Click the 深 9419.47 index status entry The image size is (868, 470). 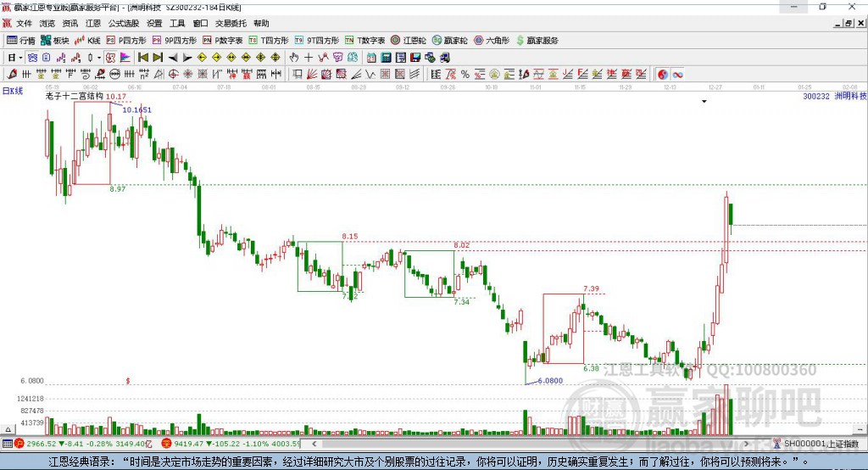[231, 444]
